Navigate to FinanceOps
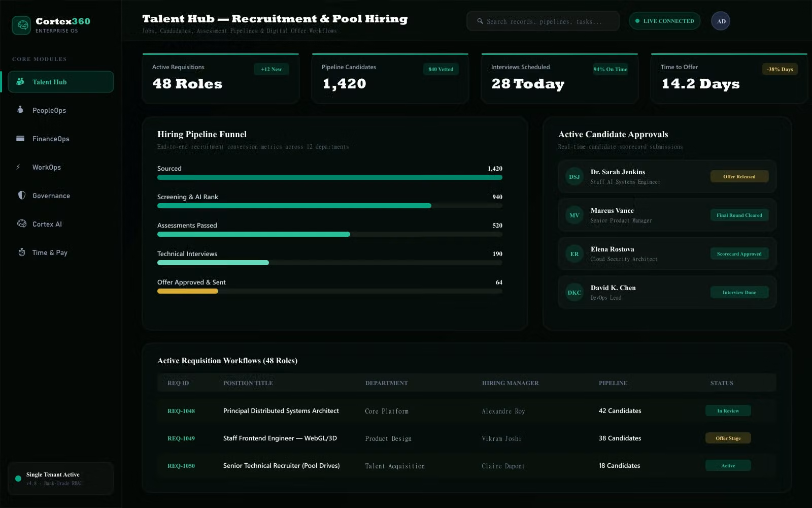812x508 pixels. pos(60,139)
